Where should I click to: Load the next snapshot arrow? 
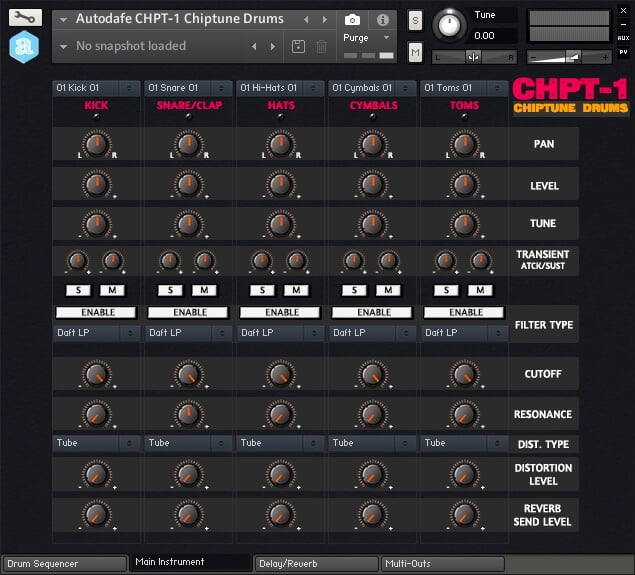[273, 47]
